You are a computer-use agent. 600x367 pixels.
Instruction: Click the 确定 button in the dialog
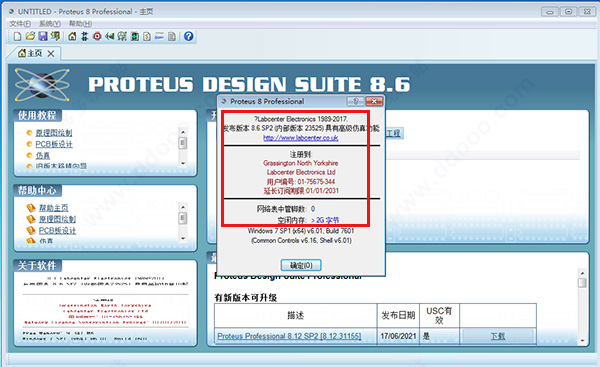[x=301, y=265]
